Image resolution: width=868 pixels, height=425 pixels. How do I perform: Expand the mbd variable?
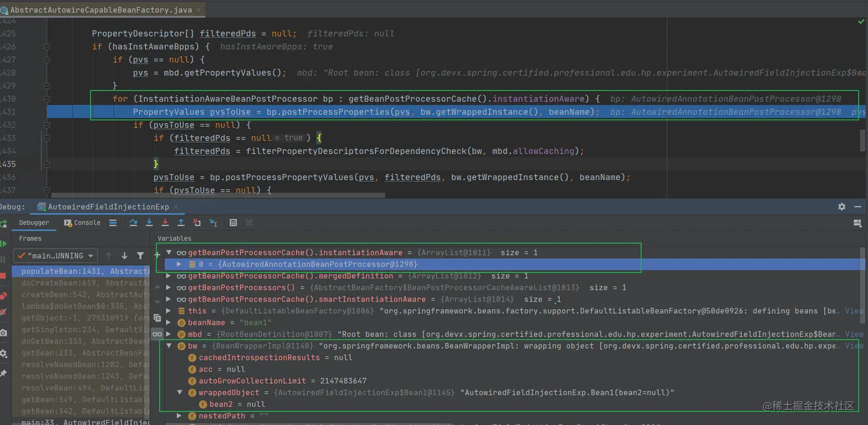(169, 334)
